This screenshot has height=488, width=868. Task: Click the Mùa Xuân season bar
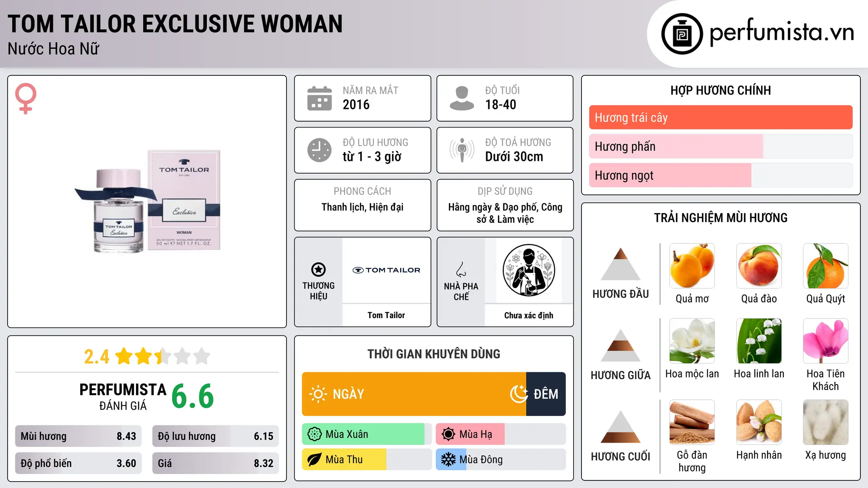coord(367,434)
